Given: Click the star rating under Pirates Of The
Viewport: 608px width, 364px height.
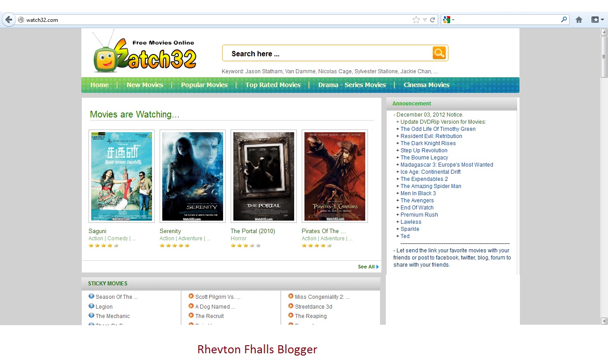Looking at the screenshot, I should (x=317, y=245).
